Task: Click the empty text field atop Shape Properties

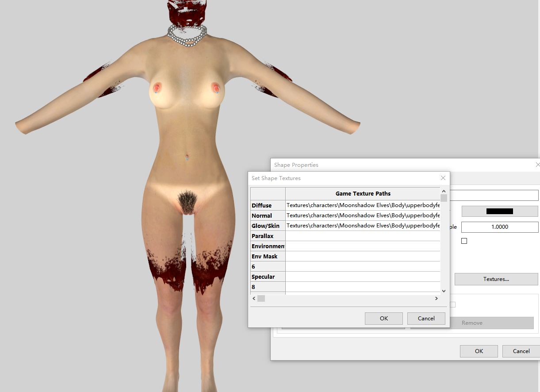Action: point(494,195)
